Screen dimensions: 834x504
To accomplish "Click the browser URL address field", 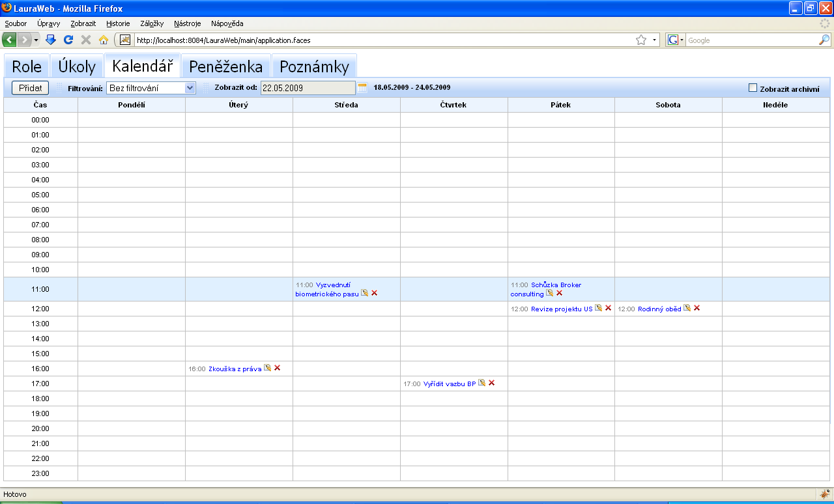I will click(383, 40).
